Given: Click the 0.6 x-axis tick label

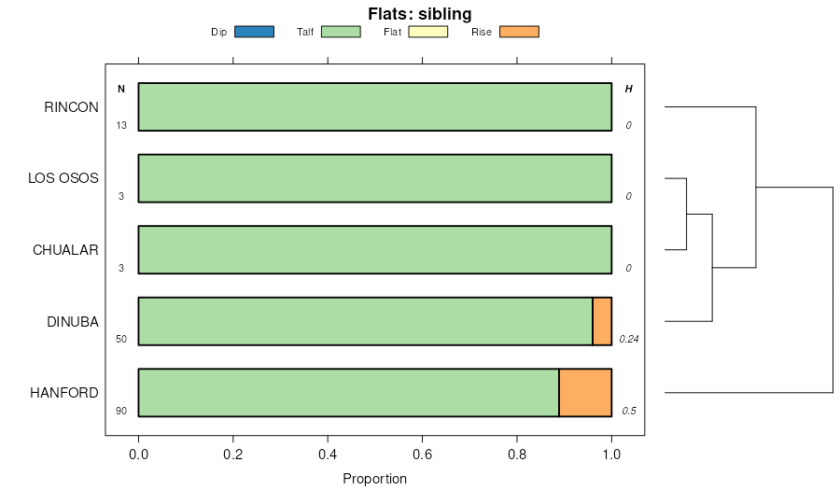Looking at the screenshot, I should click(x=422, y=455).
